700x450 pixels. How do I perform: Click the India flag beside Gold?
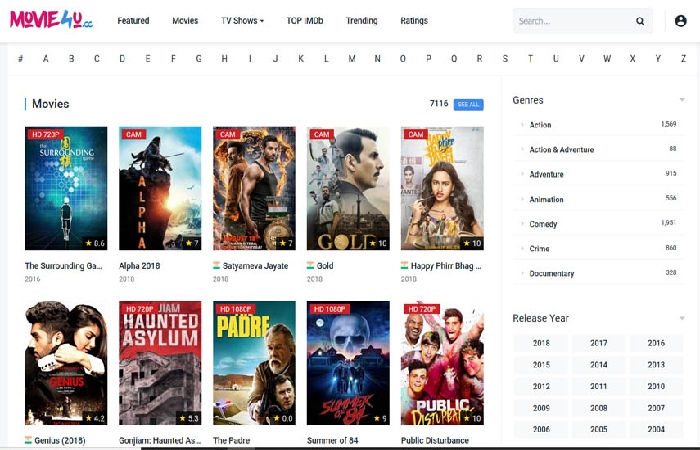pyautogui.click(x=310, y=265)
